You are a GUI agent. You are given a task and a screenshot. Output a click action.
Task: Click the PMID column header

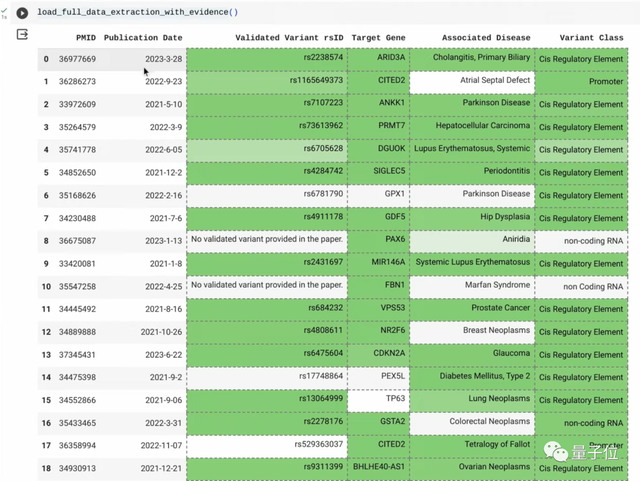point(86,38)
